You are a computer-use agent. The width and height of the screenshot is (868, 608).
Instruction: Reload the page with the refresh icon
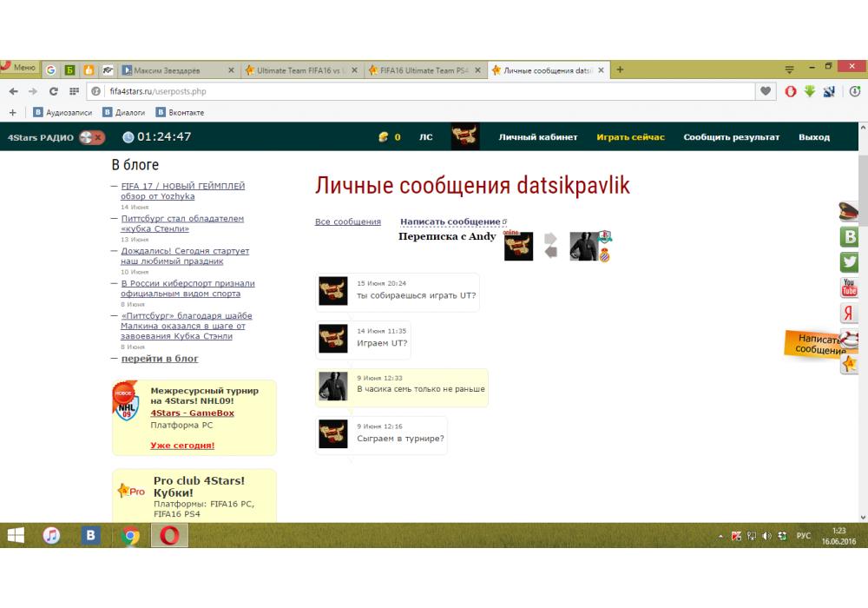point(53,91)
